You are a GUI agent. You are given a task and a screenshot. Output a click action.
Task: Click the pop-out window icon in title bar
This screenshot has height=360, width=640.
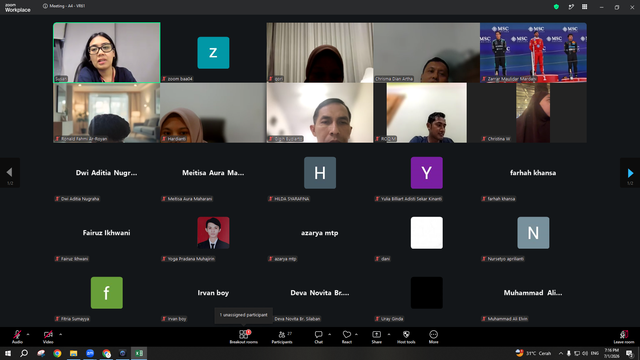(x=571, y=7)
